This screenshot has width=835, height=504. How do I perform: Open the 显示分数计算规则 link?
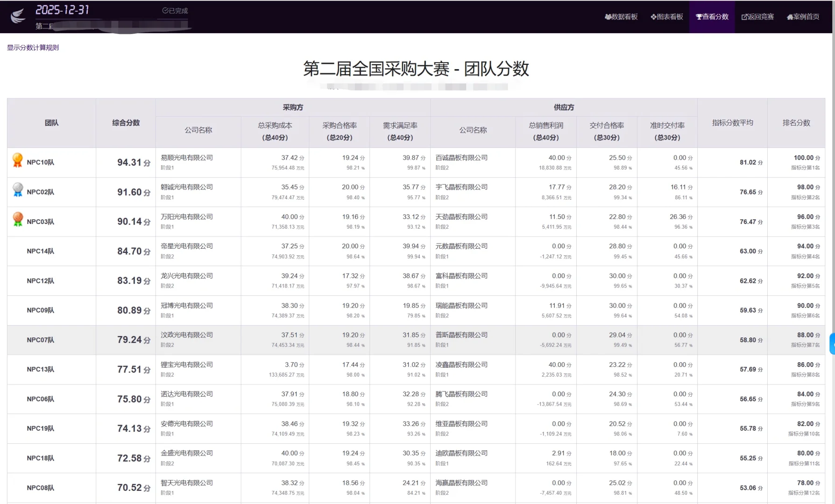32,48
